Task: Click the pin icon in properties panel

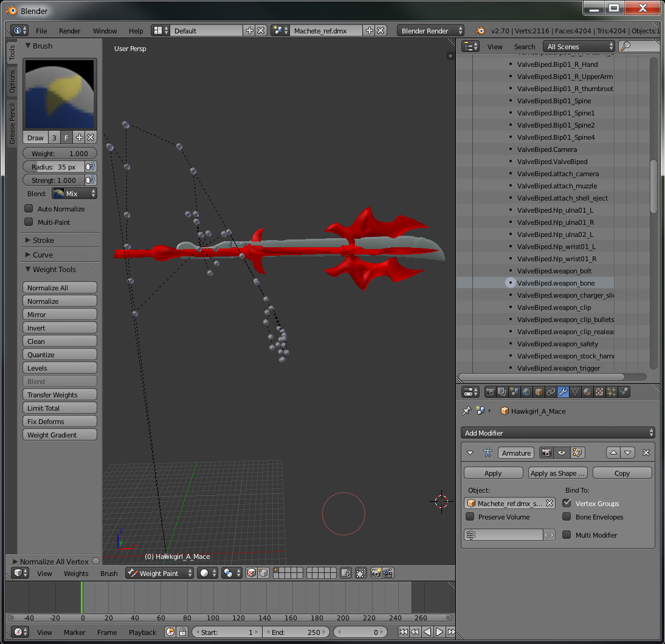Action: pyautogui.click(x=466, y=411)
